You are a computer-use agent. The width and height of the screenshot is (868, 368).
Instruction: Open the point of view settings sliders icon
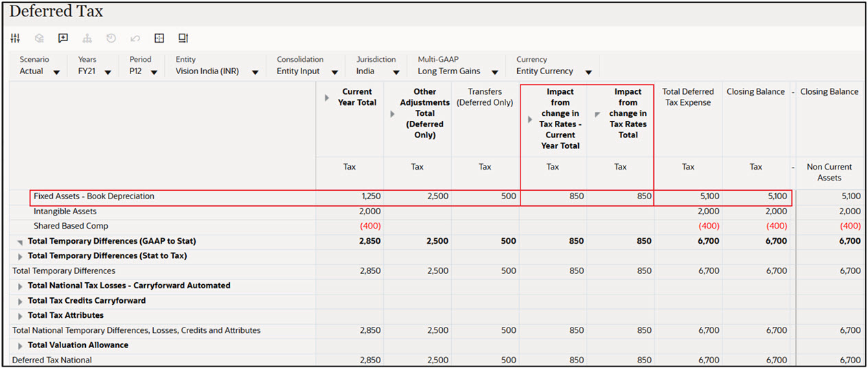click(16, 38)
